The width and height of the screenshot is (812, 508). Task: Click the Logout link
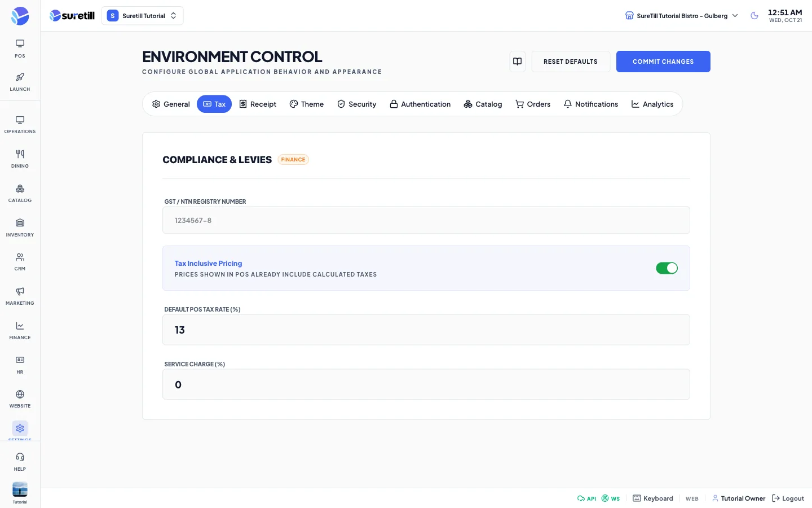[788, 498]
